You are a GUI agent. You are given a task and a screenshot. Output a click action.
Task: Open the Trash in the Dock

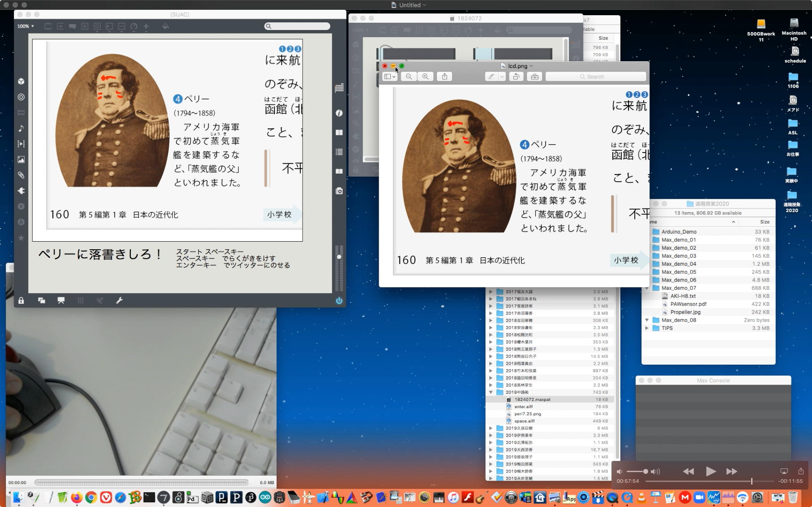point(793,497)
